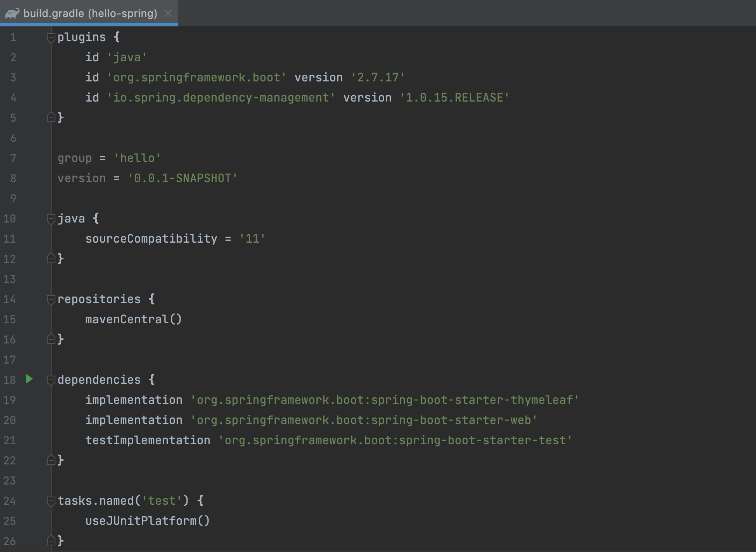Click fold end marker at line 5
The height and width of the screenshot is (552, 756).
click(x=51, y=117)
